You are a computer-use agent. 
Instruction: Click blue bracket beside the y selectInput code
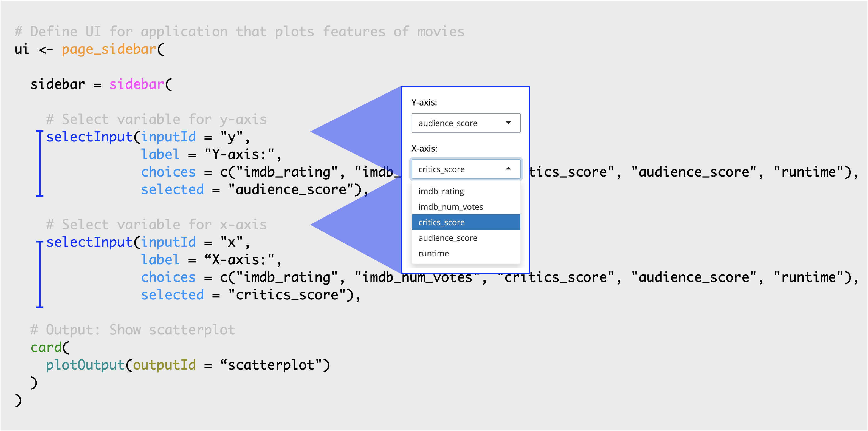(40, 163)
